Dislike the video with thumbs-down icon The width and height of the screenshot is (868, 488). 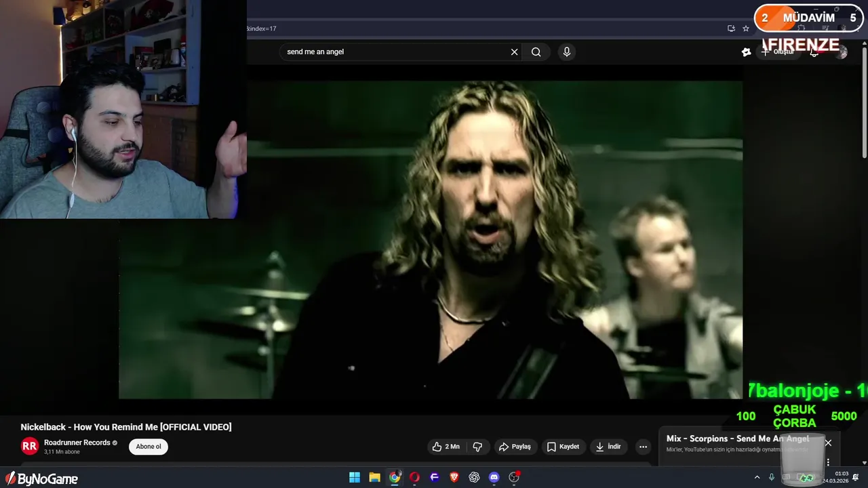(477, 447)
